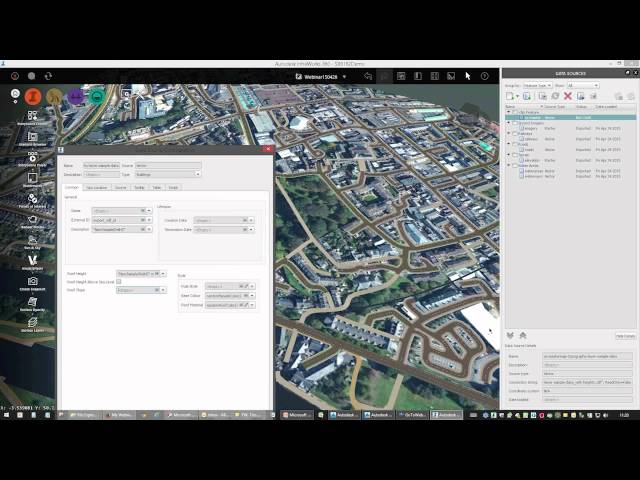Viewport: 640px width, 480px height.
Task: Click the Create Snapshot camera icon
Action: pos(32,281)
